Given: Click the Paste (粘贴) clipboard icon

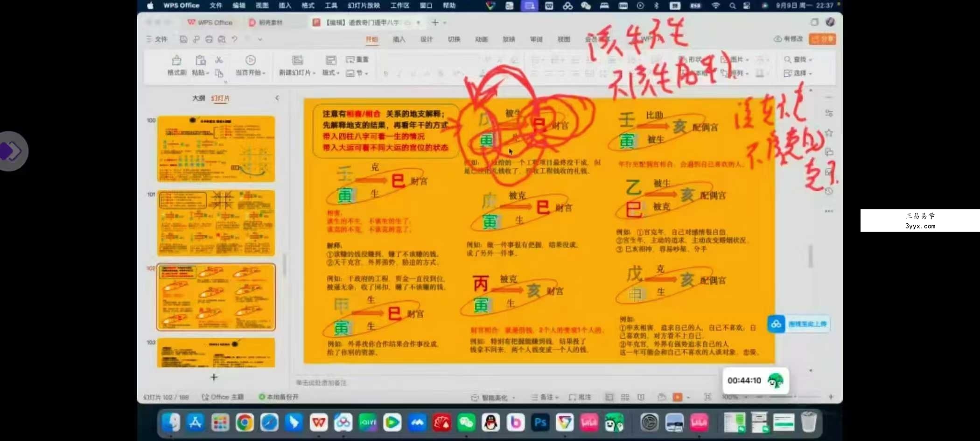Looking at the screenshot, I should 200,61.
